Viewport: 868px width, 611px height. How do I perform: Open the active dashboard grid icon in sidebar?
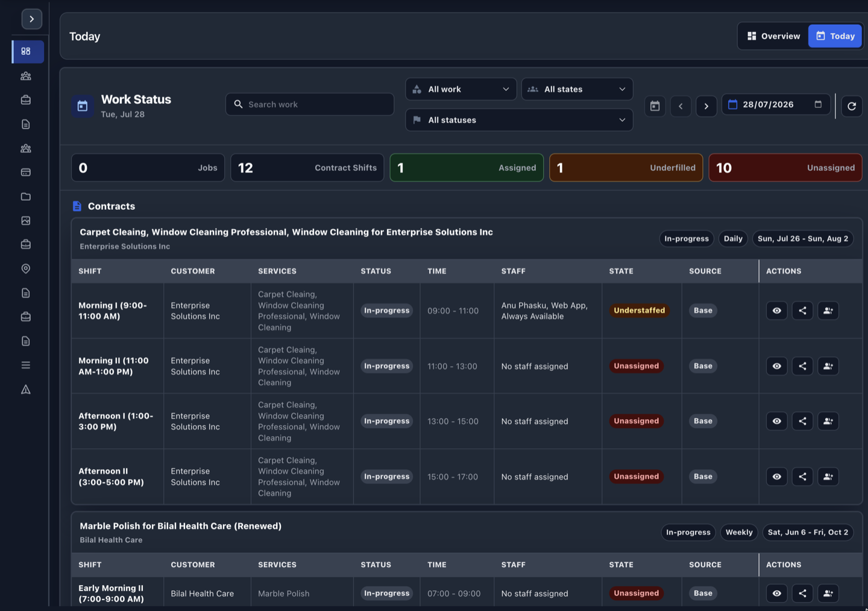click(x=28, y=52)
